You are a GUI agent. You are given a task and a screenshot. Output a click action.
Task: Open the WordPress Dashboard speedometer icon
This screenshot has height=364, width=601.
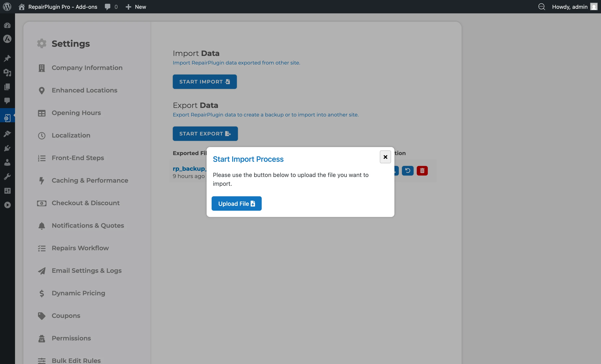7,25
